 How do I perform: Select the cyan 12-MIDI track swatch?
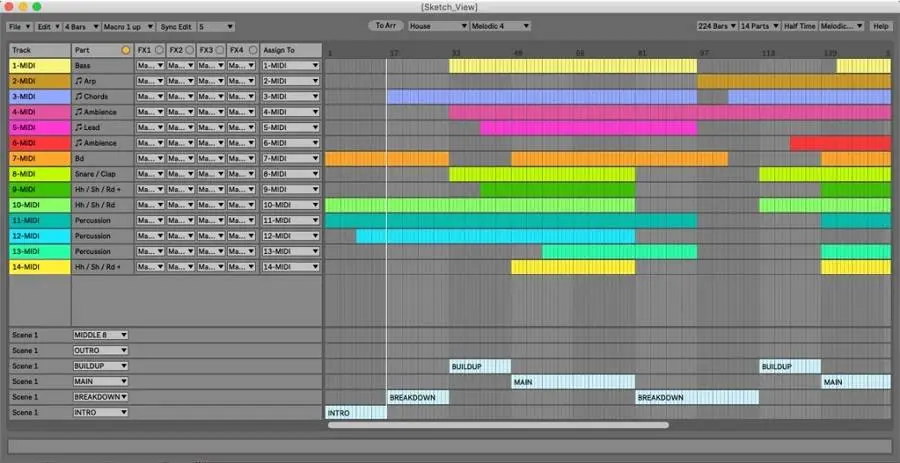(40, 236)
